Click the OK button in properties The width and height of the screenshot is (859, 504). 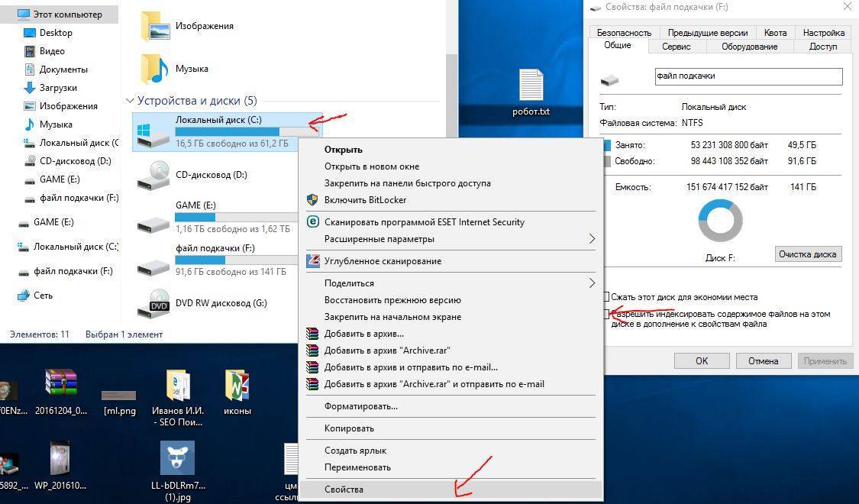pos(701,361)
